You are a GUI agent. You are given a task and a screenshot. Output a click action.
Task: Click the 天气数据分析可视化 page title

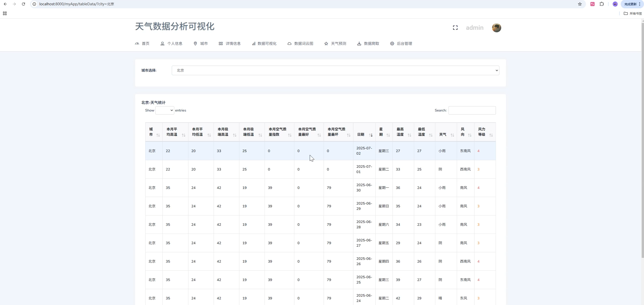[x=175, y=26]
